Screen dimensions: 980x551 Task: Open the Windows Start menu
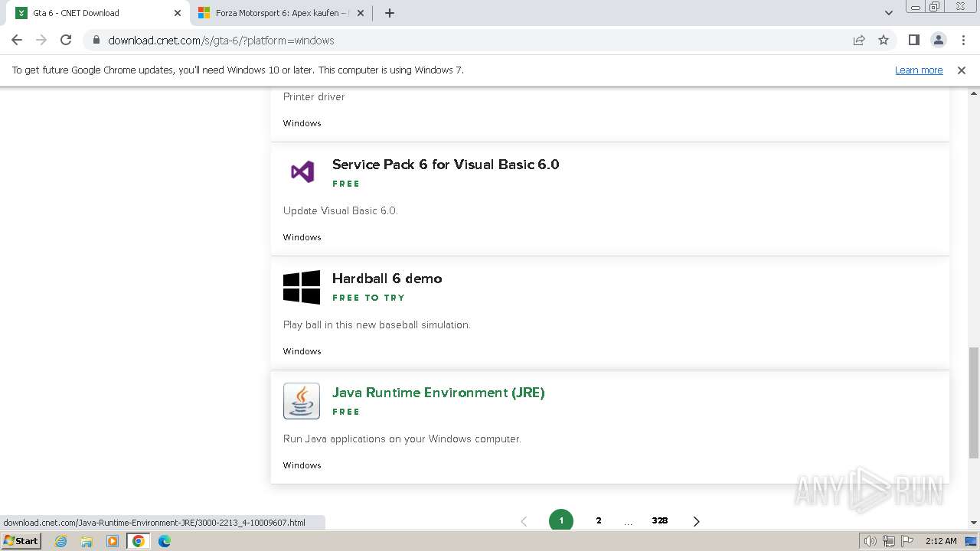click(x=21, y=541)
